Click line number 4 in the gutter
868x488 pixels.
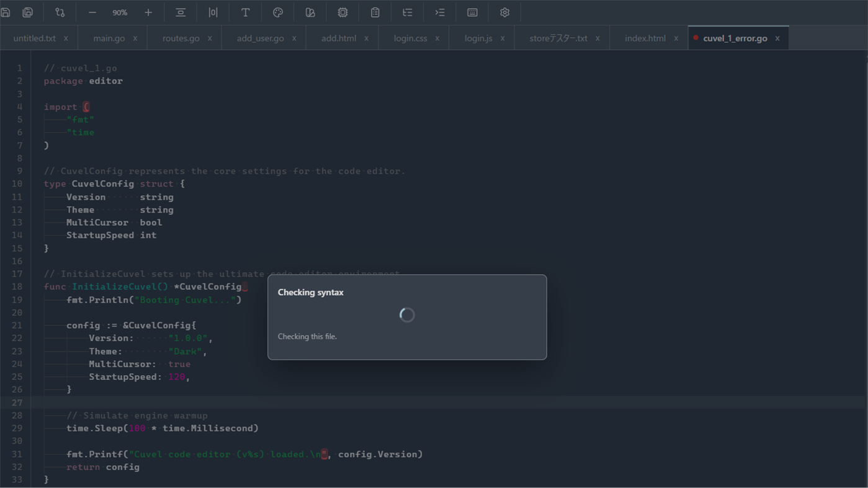(x=20, y=107)
